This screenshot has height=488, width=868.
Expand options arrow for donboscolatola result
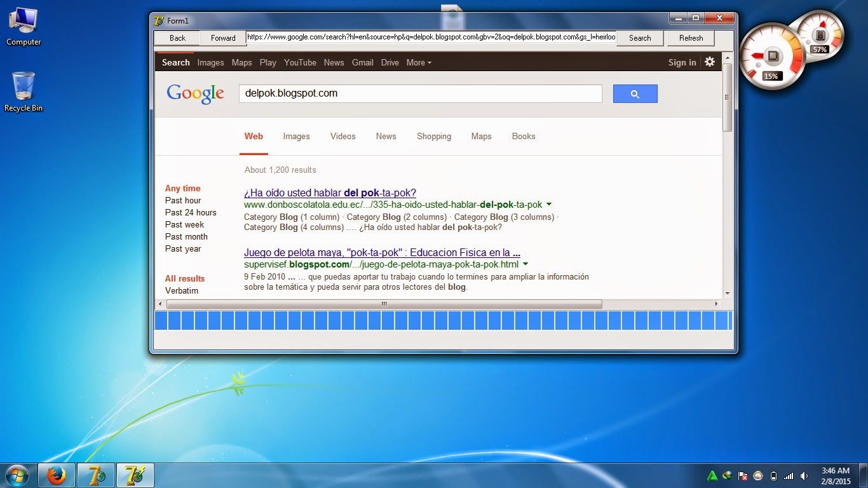(549, 205)
